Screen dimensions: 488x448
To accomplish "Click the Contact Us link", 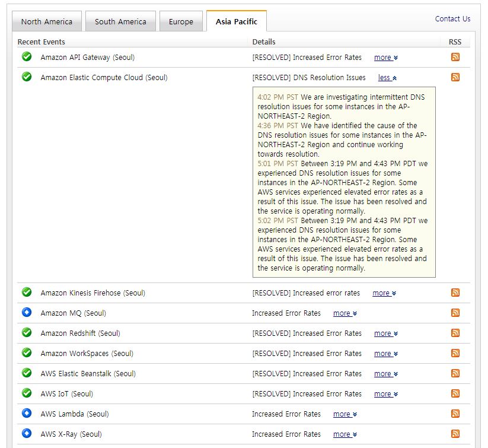I will [452, 19].
